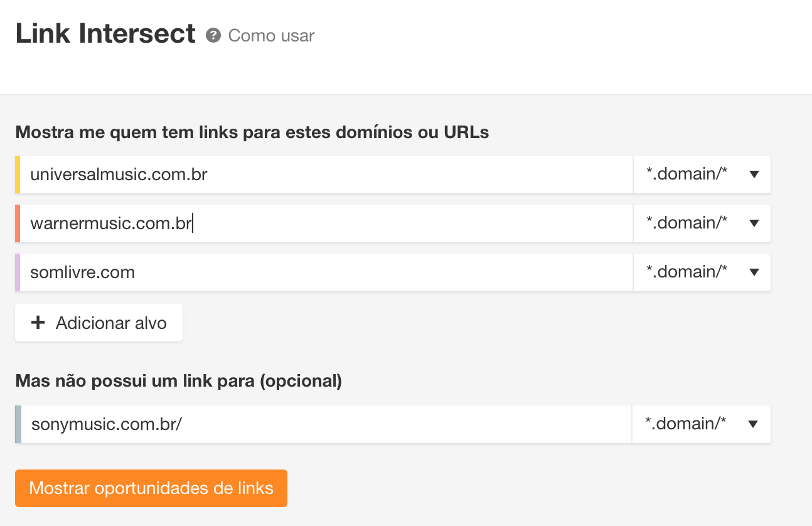This screenshot has height=526, width=812.
Task: Click the plus icon on Adicionar alvo
Action: pos(38,322)
